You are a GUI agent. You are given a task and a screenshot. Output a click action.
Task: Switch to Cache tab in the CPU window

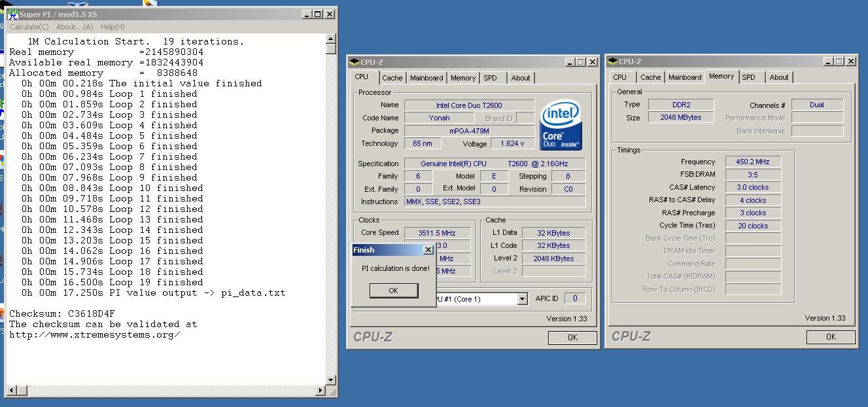(392, 78)
